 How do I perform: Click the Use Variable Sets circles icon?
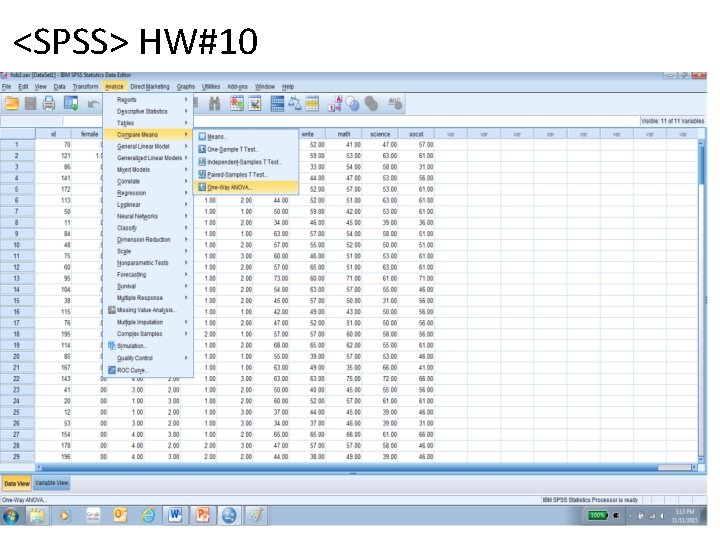353,104
